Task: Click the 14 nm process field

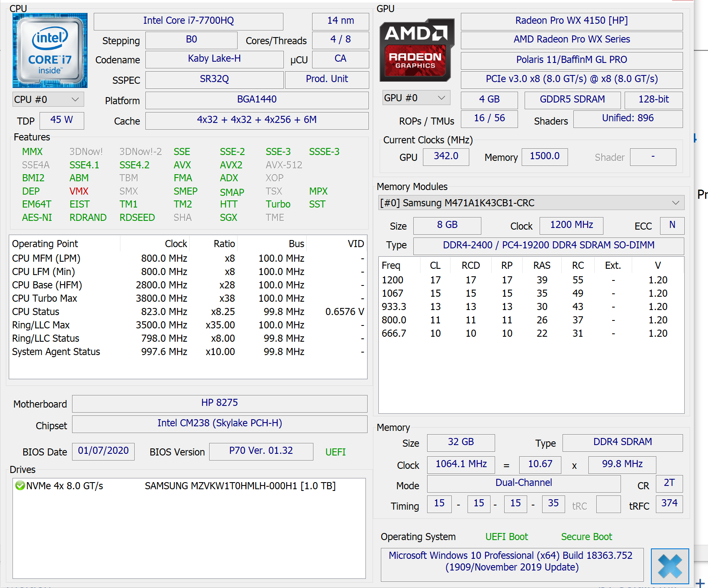Action: [340, 21]
